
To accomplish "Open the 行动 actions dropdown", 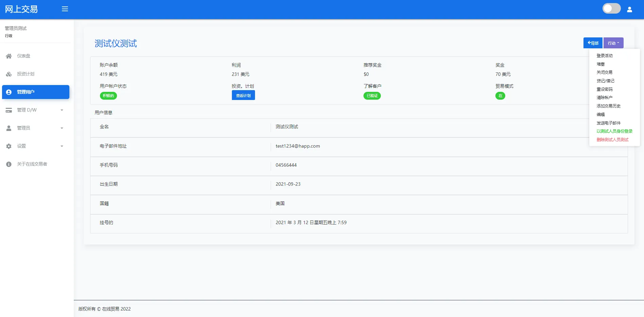I will pyautogui.click(x=613, y=43).
